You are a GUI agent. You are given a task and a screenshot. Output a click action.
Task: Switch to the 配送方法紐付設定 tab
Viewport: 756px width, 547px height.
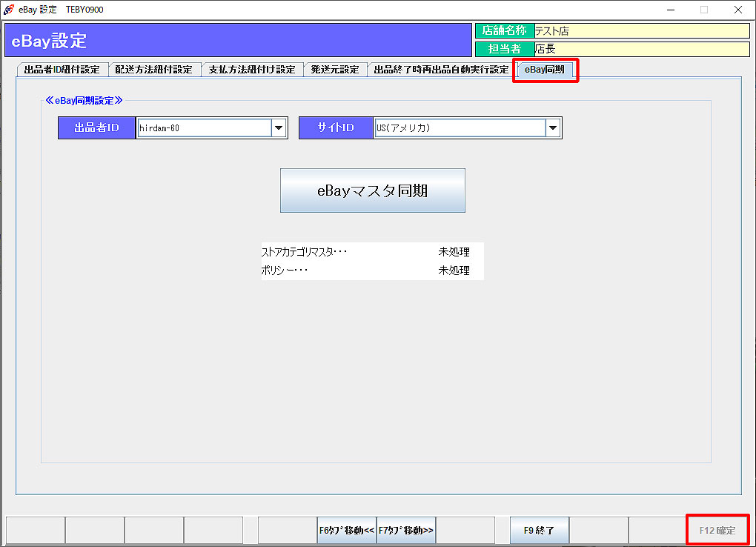click(x=154, y=70)
